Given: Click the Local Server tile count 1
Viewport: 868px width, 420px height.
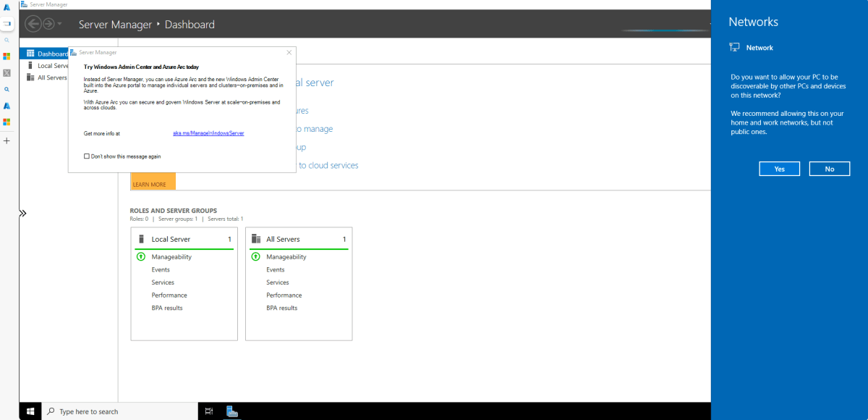Looking at the screenshot, I should (x=229, y=239).
